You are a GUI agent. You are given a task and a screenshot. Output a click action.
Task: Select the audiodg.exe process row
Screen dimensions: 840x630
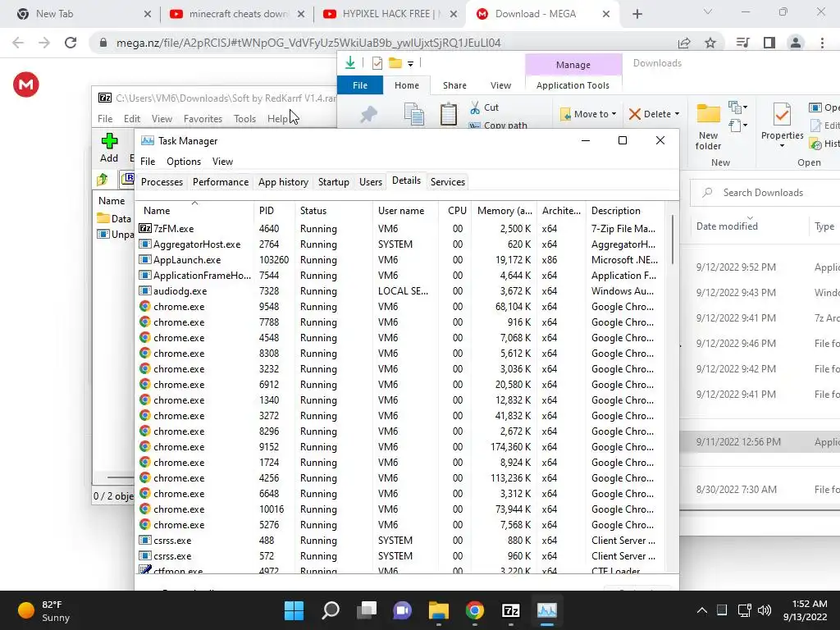coord(399,291)
